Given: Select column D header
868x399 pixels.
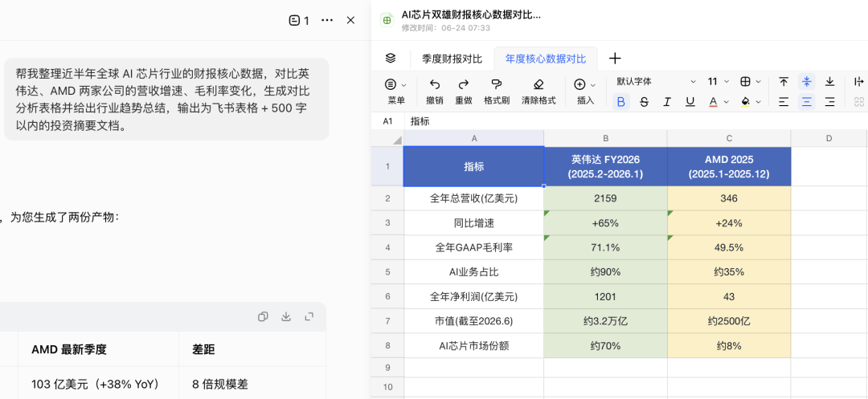Looking at the screenshot, I should pos(829,138).
